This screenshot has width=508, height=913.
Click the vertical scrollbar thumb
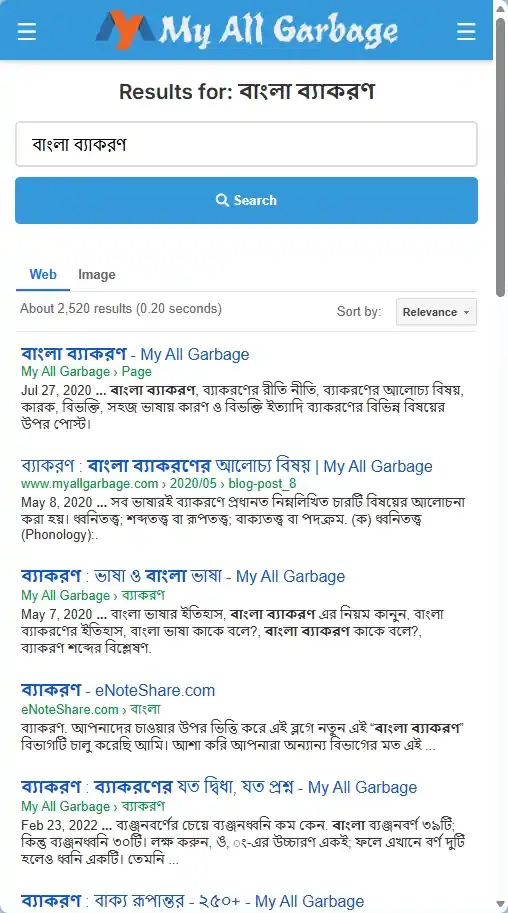pyautogui.click(x=501, y=157)
